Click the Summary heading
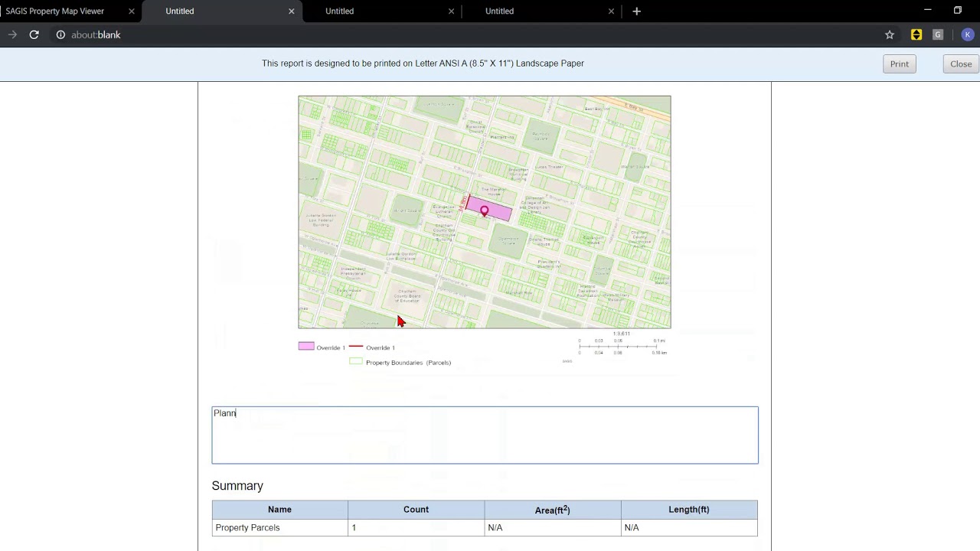980x551 pixels. (237, 486)
